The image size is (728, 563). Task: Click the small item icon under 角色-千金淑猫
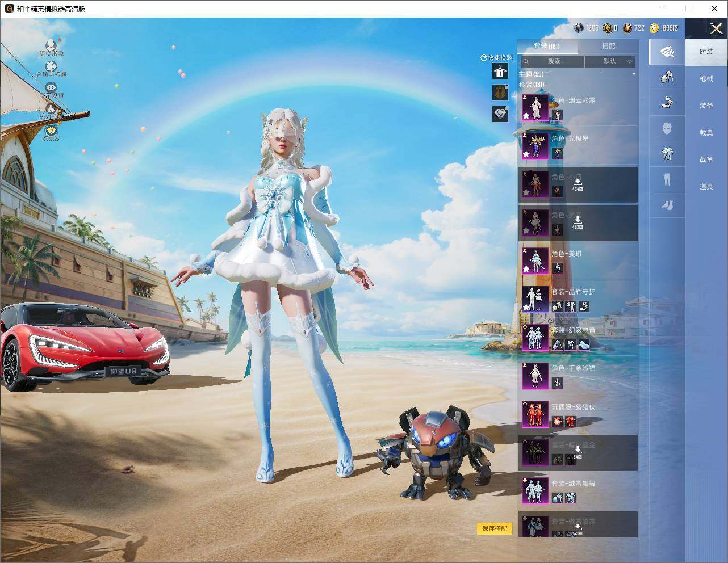557,384
